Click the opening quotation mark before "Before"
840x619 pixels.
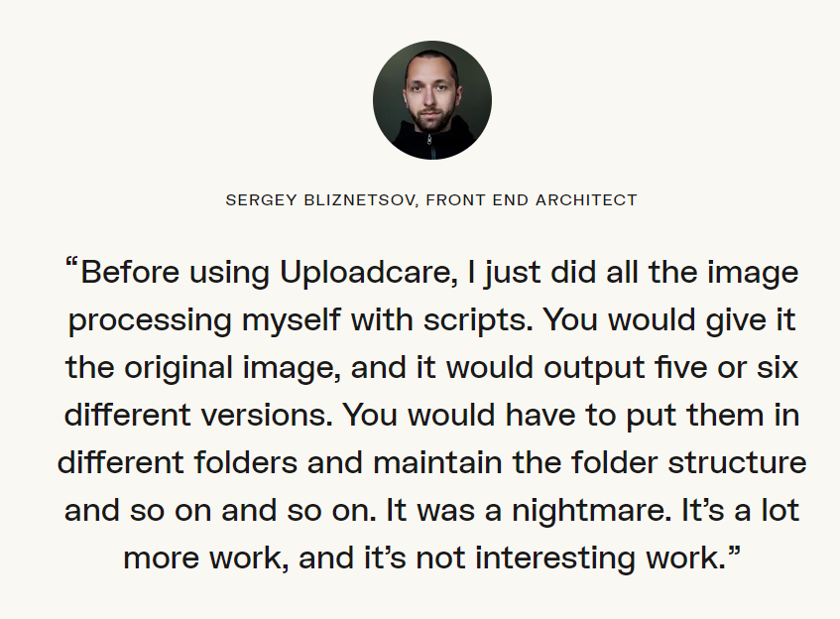coord(71,264)
